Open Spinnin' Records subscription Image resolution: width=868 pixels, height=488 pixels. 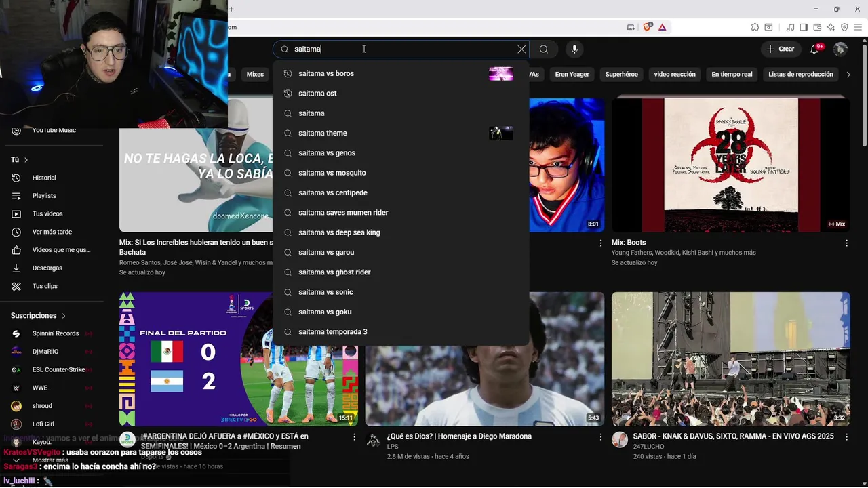53,333
